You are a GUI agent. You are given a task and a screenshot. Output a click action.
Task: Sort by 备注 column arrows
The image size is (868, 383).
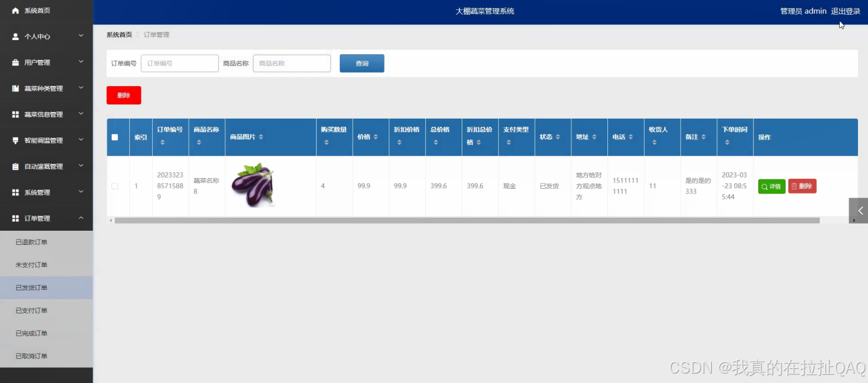click(703, 137)
